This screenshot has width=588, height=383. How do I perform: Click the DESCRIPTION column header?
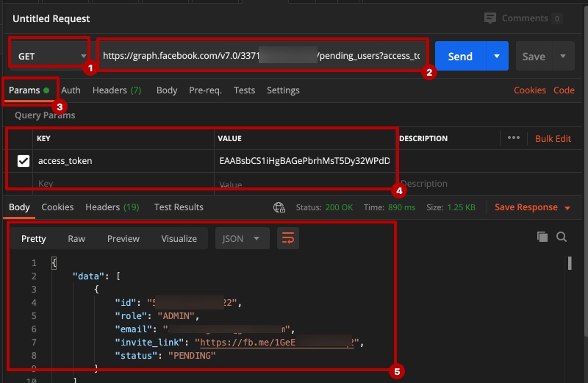coord(423,138)
